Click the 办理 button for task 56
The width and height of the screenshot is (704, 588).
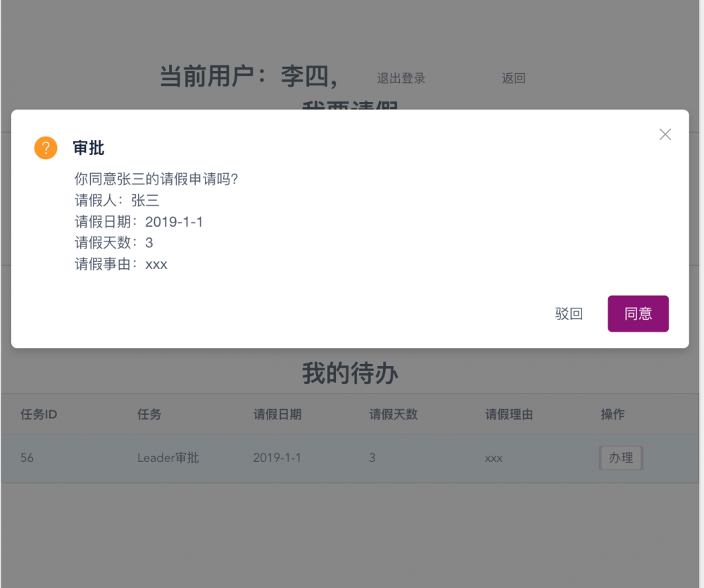click(x=620, y=458)
